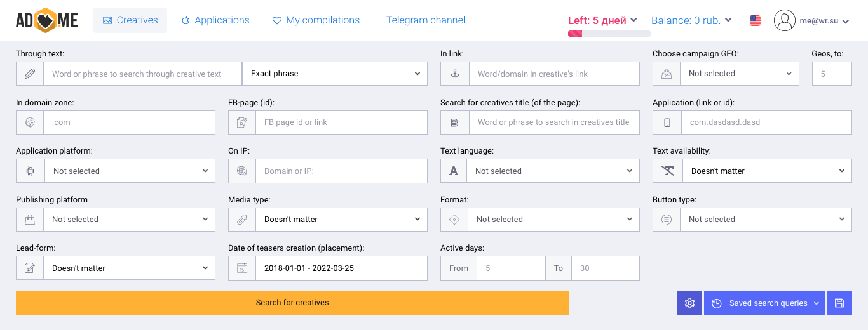Click the calendar icon by creation date
This screenshot has width=868, height=330.
click(x=242, y=268)
